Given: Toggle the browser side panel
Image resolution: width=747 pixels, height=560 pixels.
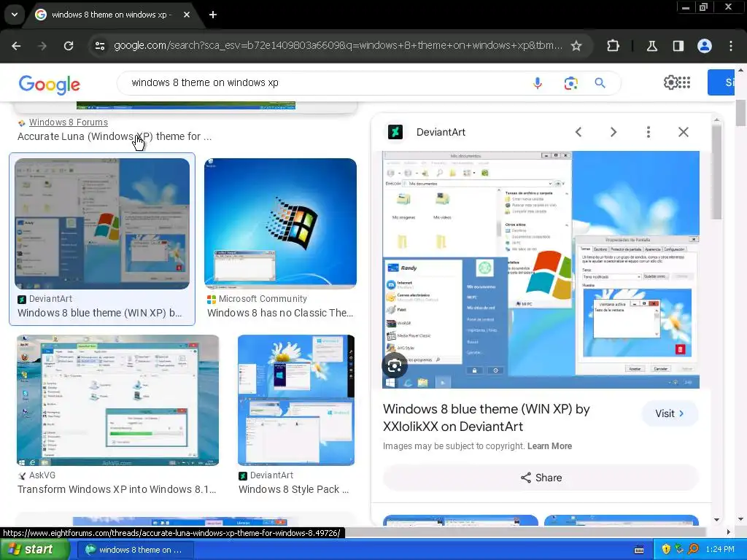Looking at the screenshot, I should click(678, 46).
